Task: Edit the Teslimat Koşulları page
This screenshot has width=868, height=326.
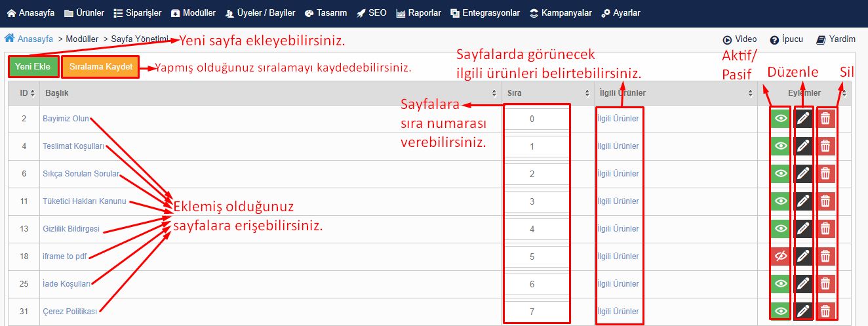Action: coord(803,146)
